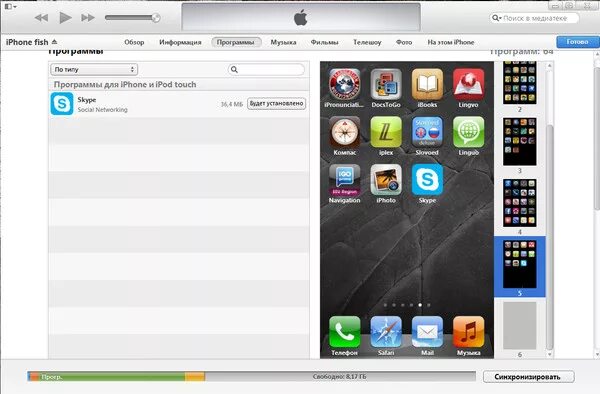
Task: Select the Mail dock icon
Action: coord(427,332)
